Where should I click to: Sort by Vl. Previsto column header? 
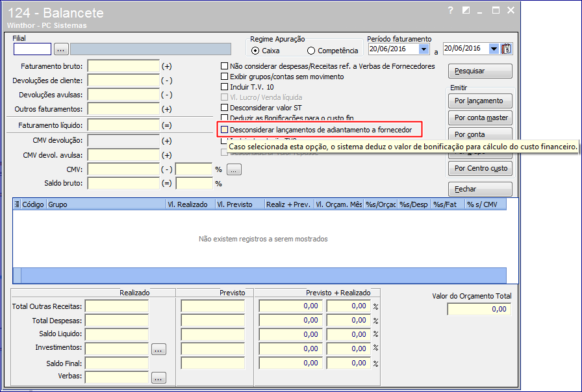(240, 204)
